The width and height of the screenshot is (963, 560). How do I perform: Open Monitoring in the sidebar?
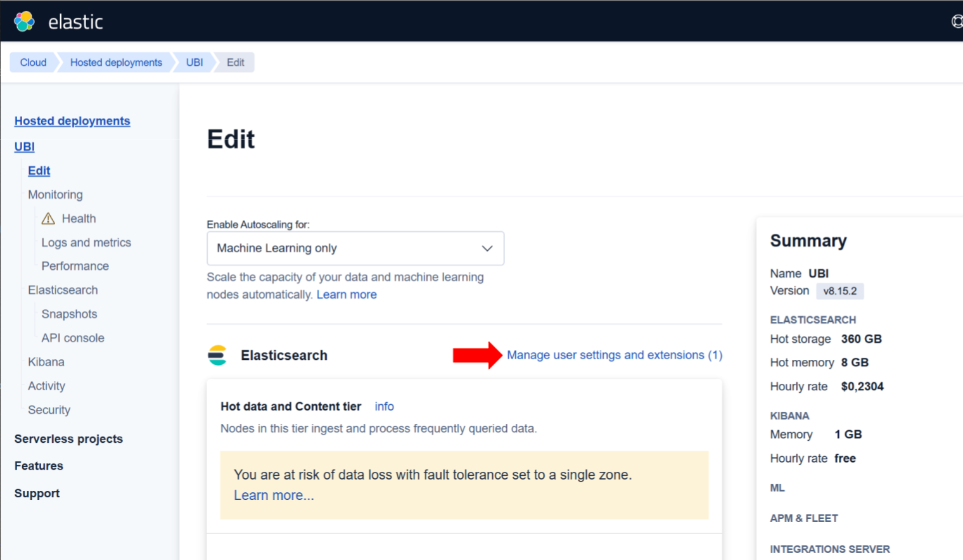point(55,194)
